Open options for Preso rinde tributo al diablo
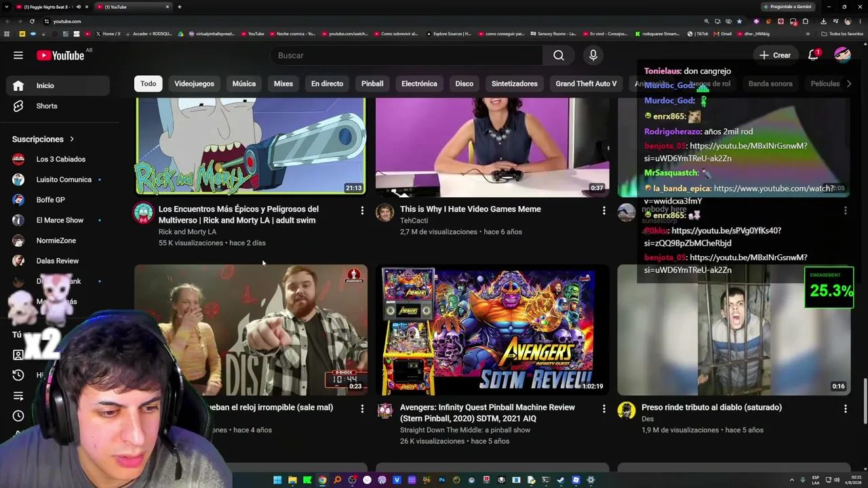868x488 pixels. (845, 409)
